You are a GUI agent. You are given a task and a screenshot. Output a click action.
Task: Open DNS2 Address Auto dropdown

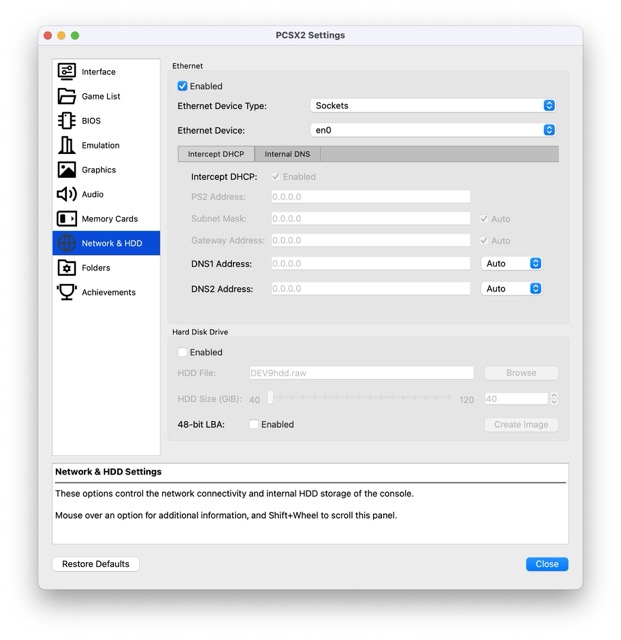(x=512, y=289)
